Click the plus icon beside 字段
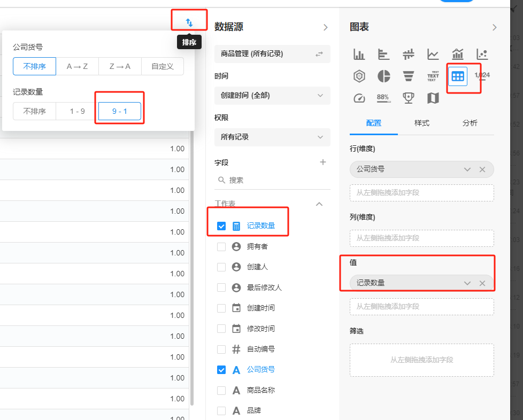Viewport: 523px width, 420px height. pos(323,162)
